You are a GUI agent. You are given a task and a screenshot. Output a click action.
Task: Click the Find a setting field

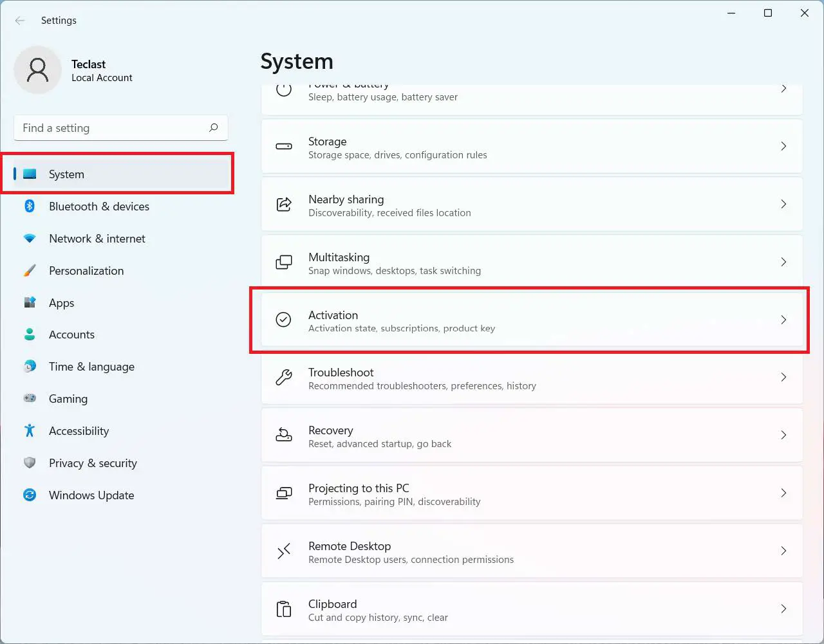coord(113,128)
